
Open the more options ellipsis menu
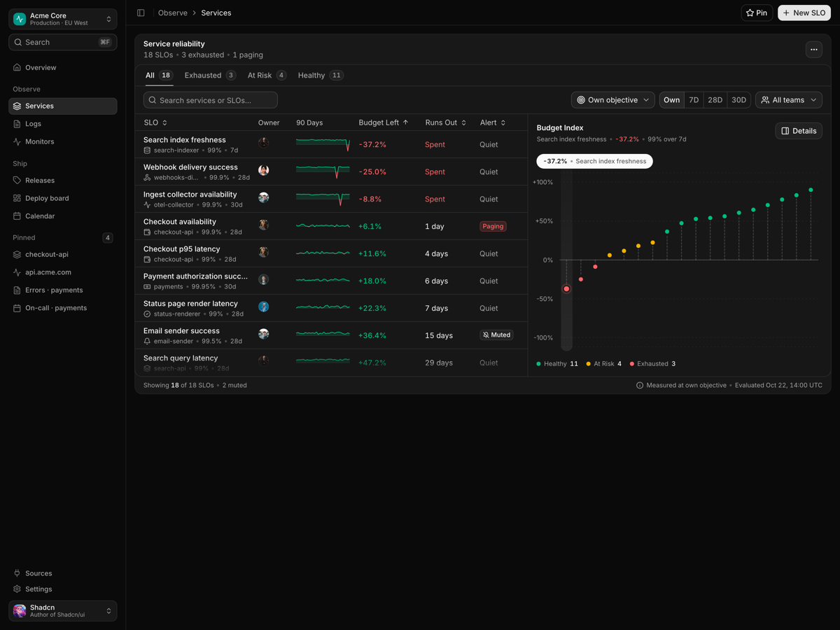pyautogui.click(x=813, y=50)
